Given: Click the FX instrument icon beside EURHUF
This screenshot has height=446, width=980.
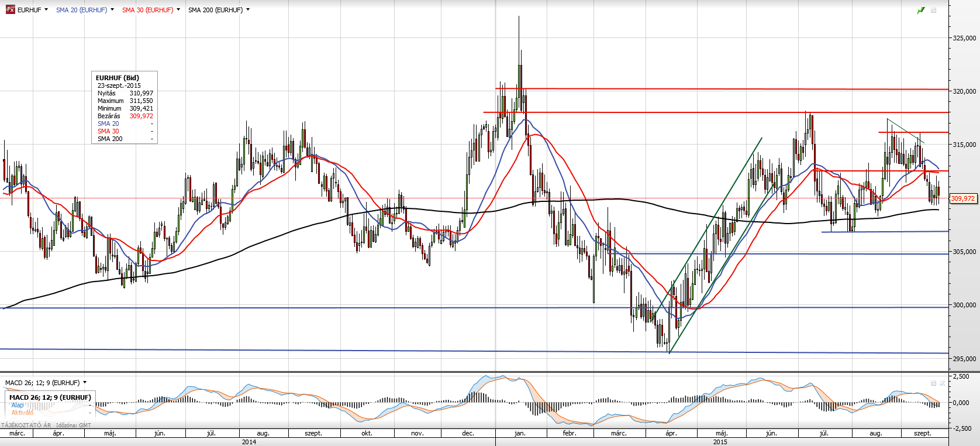Looking at the screenshot, I should coord(10,10).
